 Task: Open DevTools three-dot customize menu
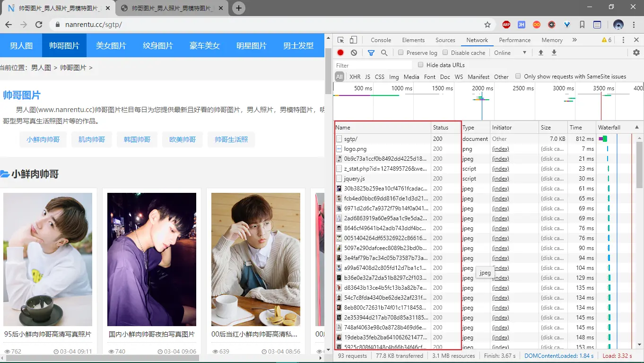coord(623,40)
